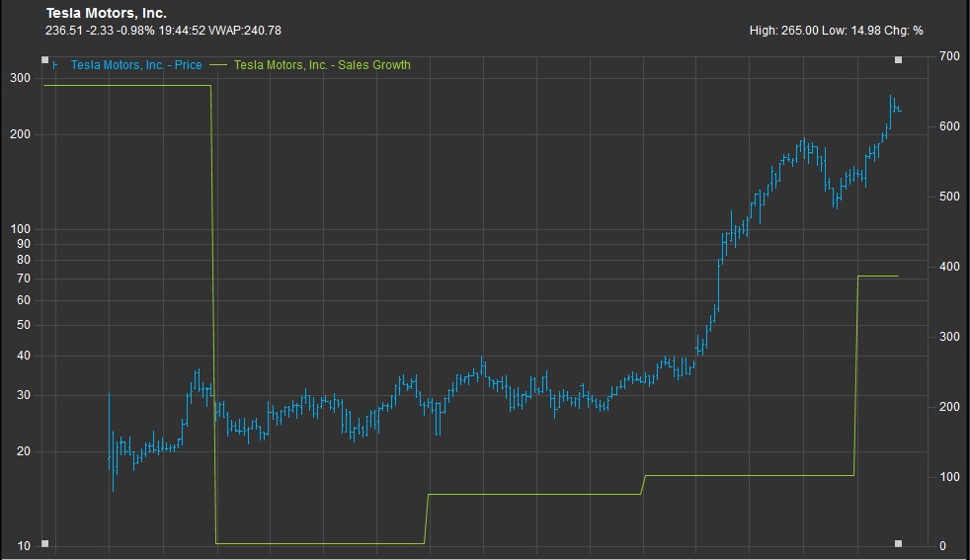Click the last price 236.51 value
Image resolution: width=970 pixels, height=560 pixels.
(x=64, y=31)
